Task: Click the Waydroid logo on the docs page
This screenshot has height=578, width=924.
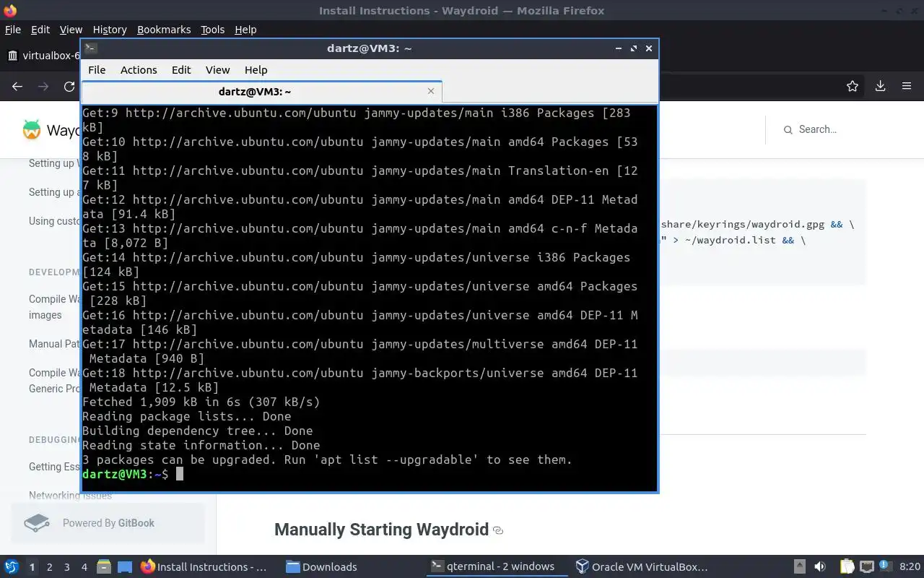Action: coord(32,130)
